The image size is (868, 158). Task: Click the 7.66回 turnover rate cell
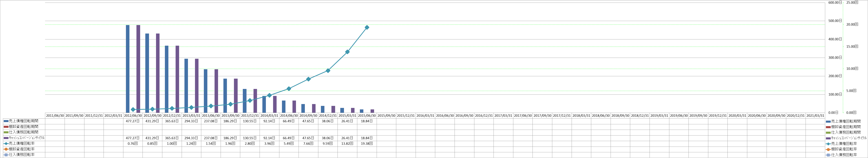click(x=309, y=144)
